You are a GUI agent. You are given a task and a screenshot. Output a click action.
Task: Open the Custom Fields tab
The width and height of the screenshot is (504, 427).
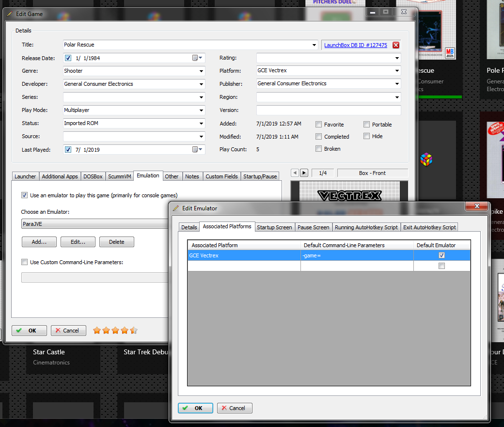click(x=222, y=176)
